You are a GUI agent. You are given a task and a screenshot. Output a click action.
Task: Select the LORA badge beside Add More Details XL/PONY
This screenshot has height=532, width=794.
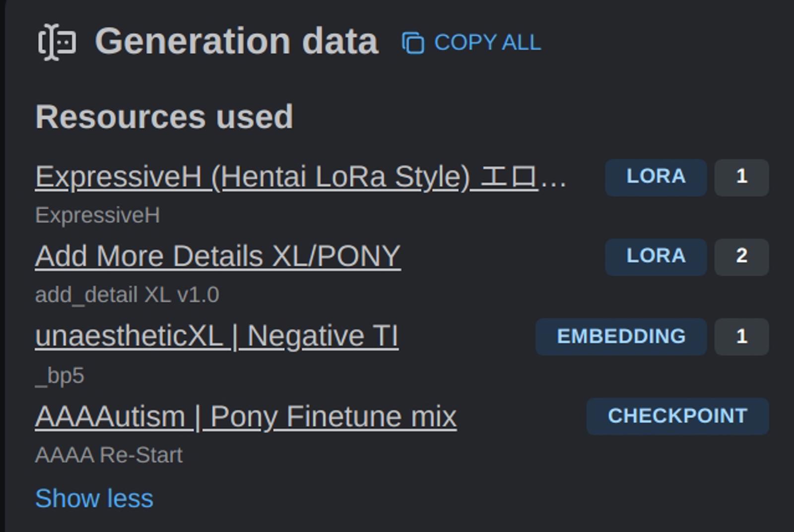[654, 256]
